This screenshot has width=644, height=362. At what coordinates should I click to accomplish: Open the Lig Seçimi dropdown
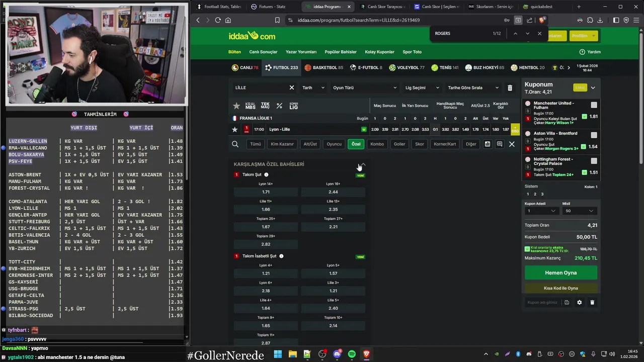pos(422,87)
